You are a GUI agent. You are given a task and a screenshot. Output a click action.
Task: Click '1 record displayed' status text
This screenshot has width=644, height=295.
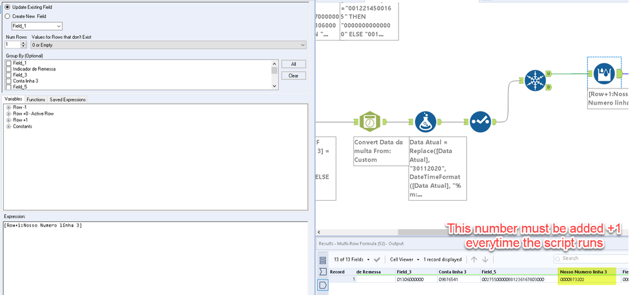click(443, 259)
